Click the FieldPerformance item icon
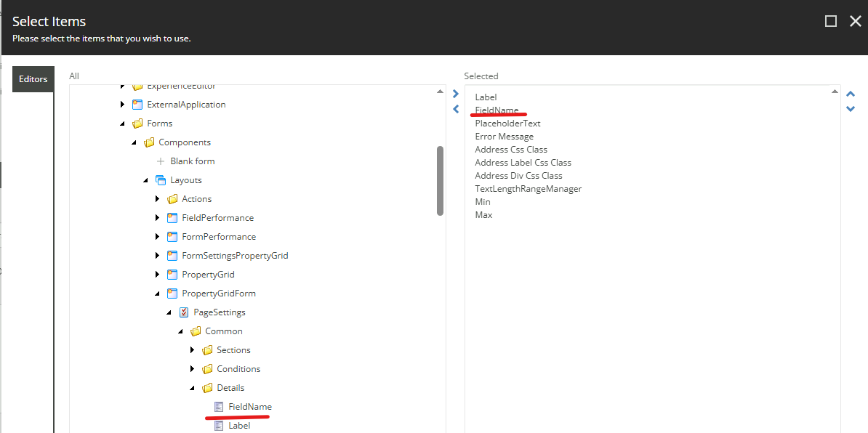The width and height of the screenshot is (868, 433). coord(172,217)
